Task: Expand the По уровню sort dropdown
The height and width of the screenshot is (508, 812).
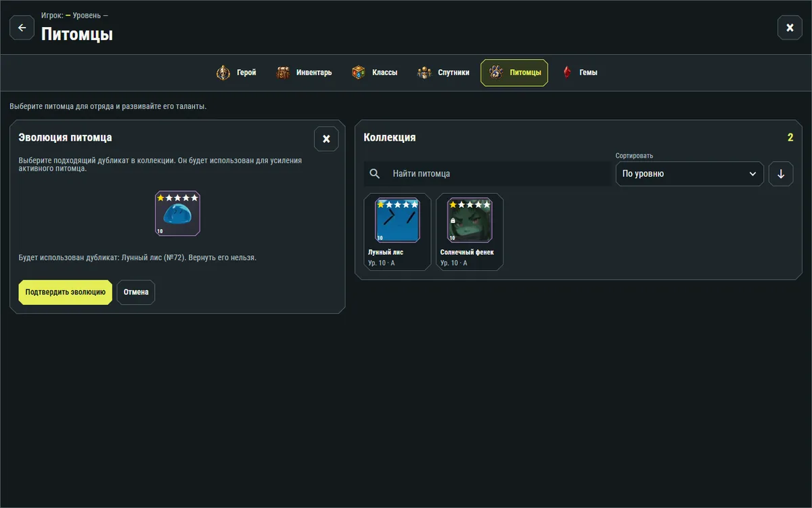Action: click(x=690, y=174)
